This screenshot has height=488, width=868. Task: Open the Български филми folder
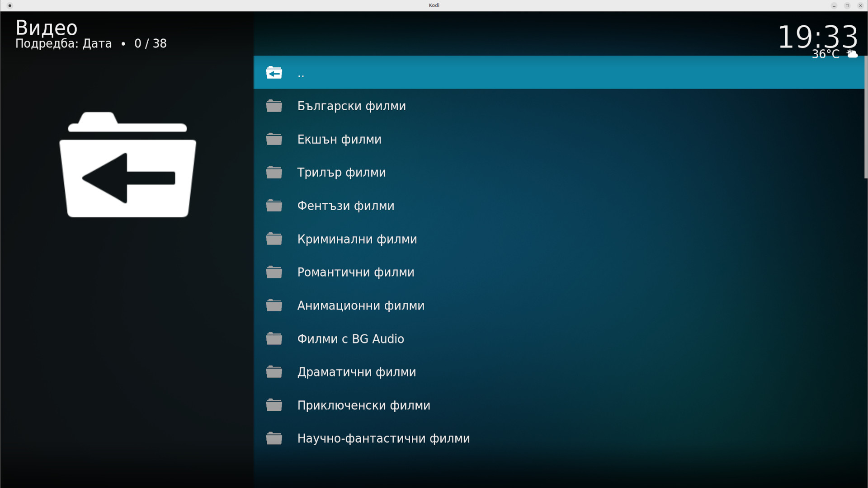(559, 106)
